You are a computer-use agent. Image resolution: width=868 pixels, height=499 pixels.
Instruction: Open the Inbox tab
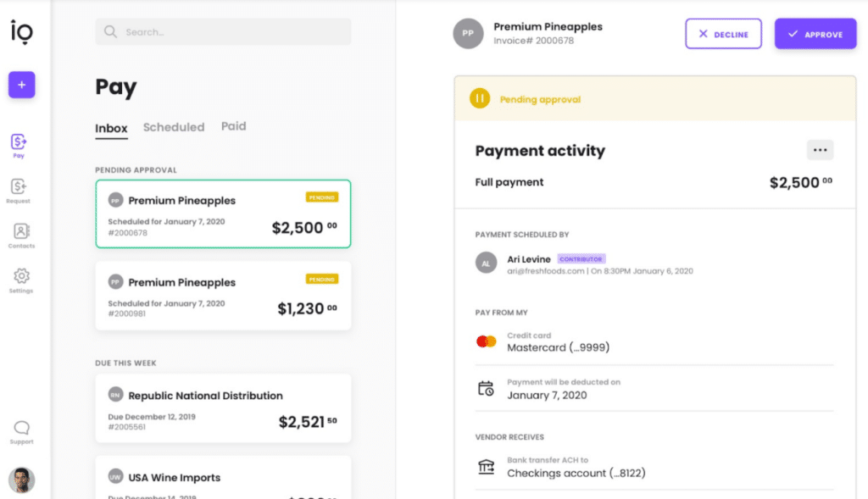pyautogui.click(x=111, y=127)
